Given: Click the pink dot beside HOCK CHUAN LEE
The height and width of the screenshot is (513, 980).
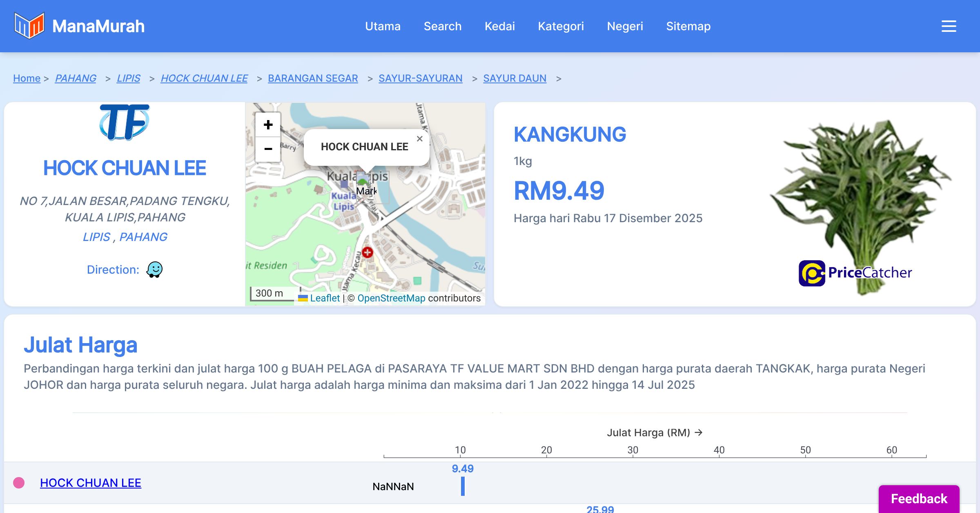Looking at the screenshot, I should coord(19,483).
